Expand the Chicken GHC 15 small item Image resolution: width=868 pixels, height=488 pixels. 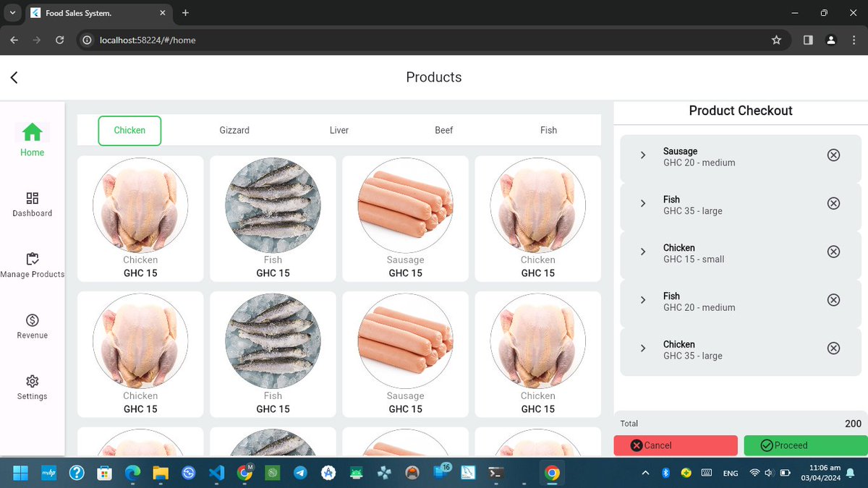coord(643,252)
